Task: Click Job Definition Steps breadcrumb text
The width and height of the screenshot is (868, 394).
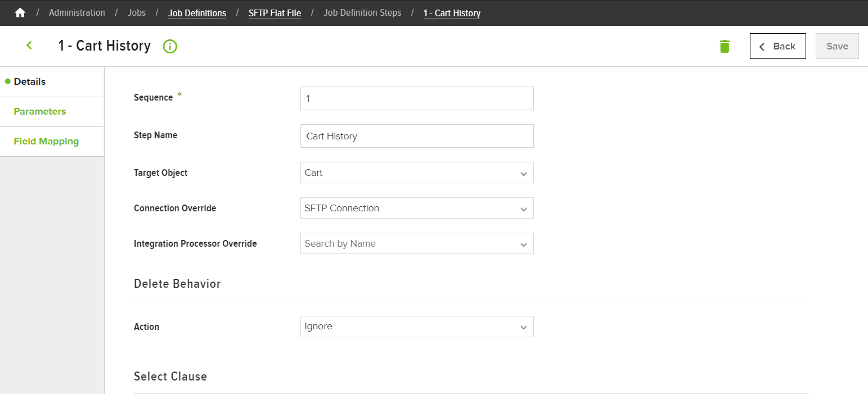Action: [362, 12]
